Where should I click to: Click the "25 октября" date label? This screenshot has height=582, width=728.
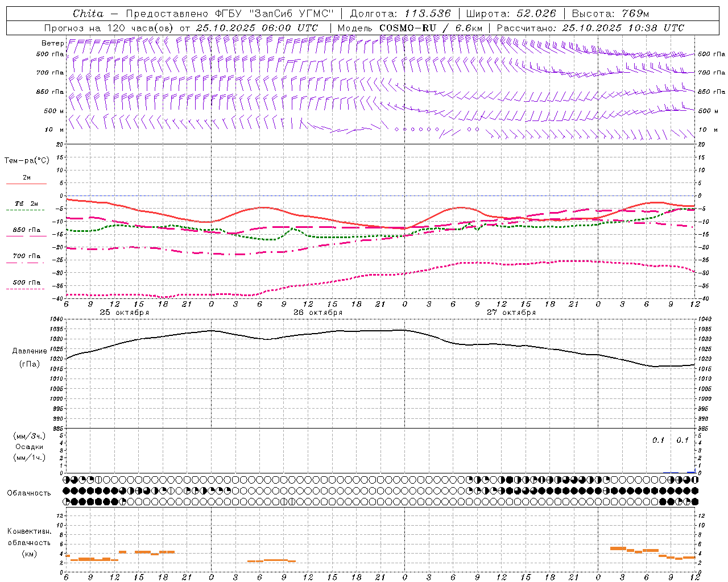(x=125, y=313)
